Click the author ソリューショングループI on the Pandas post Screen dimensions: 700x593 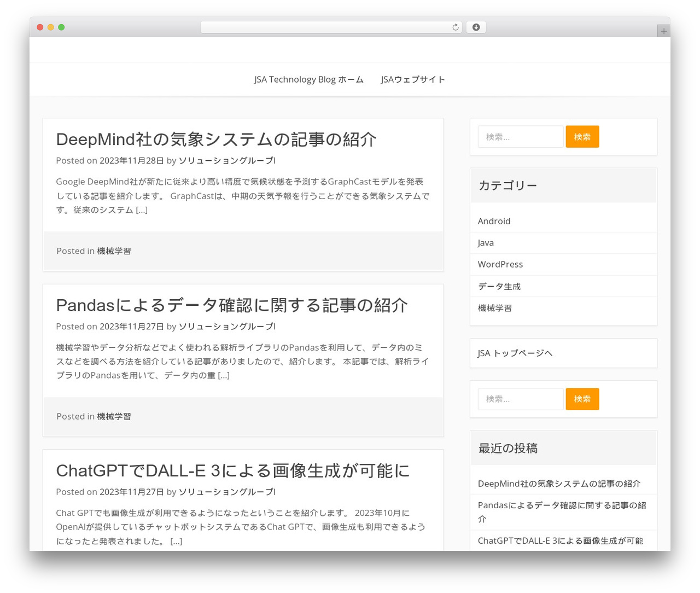tap(227, 326)
